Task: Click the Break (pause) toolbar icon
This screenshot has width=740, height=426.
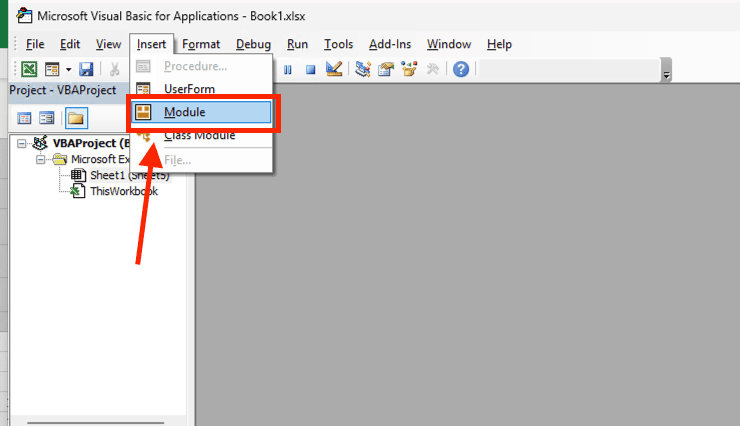Action: (288, 70)
